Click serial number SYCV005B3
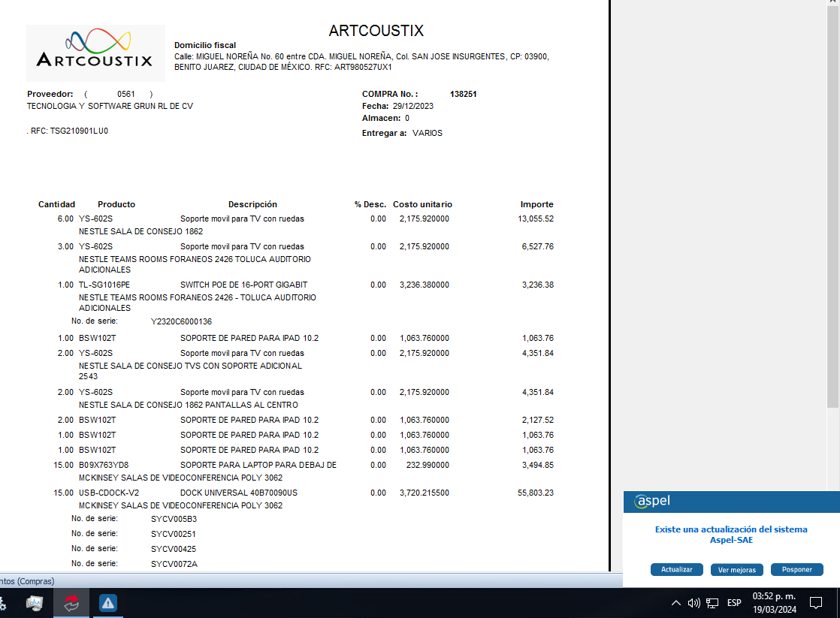Screen dimensions: 840x618 coord(174,519)
